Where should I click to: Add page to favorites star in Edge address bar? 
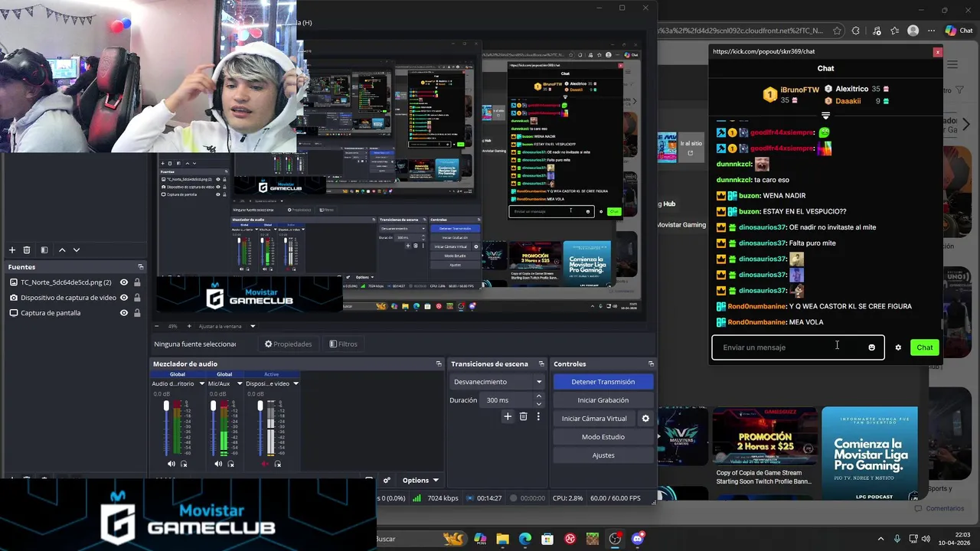click(837, 31)
